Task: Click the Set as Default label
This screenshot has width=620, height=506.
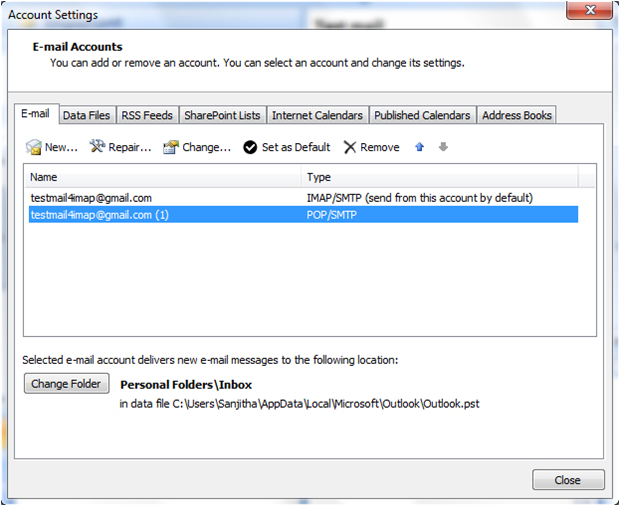Action: [296, 147]
